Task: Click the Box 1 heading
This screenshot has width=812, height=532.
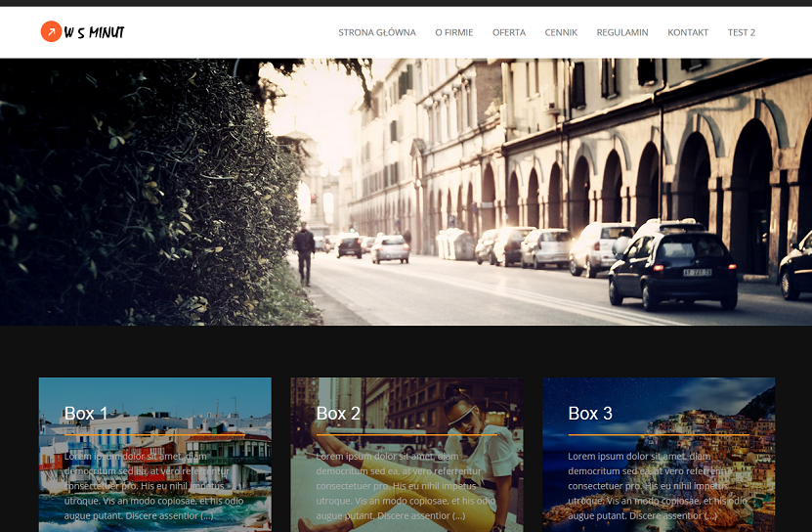Action: [86, 414]
